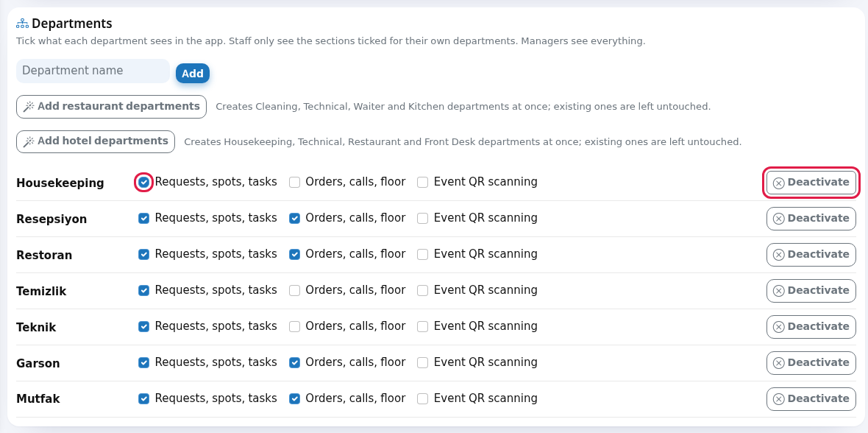Viewport: 868px width, 433px height.
Task: Enable Orders, calls, floor for Housekeeping
Action: click(x=294, y=183)
